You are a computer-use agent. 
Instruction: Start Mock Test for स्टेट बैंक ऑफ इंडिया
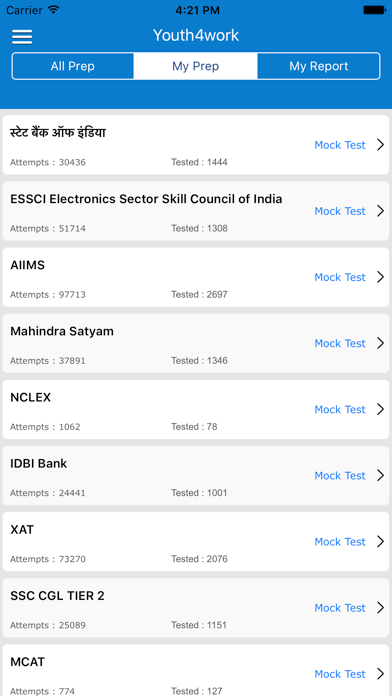(x=340, y=145)
